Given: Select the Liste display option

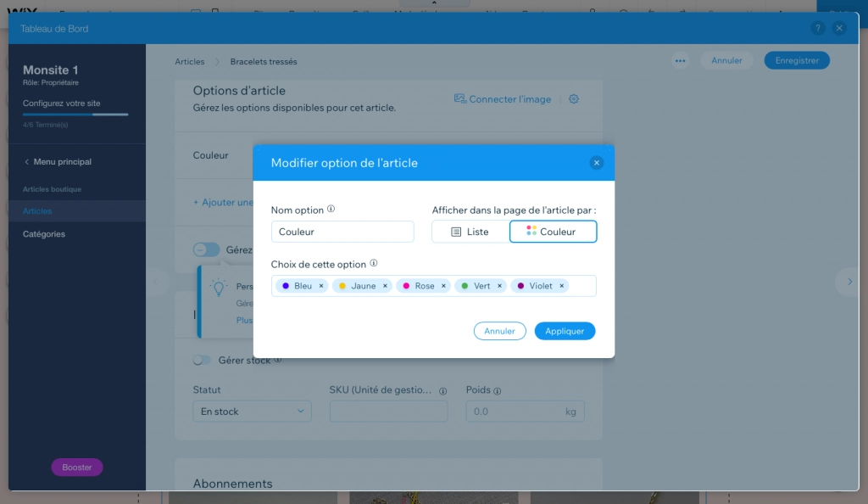Looking at the screenshot, I should click(470, 232).
